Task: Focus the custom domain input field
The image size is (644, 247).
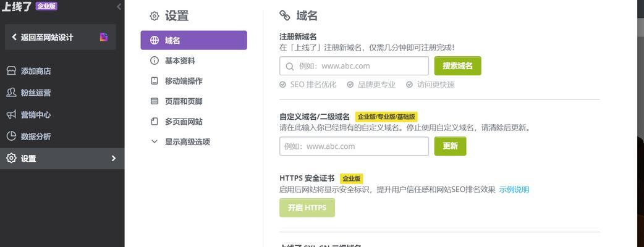Action: click(354, 146)
